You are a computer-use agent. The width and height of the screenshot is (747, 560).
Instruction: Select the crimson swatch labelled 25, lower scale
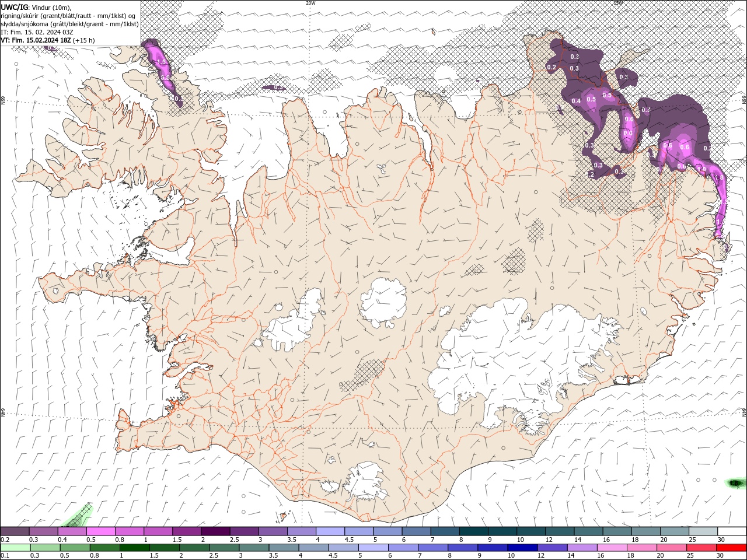[x=701, y=548]
